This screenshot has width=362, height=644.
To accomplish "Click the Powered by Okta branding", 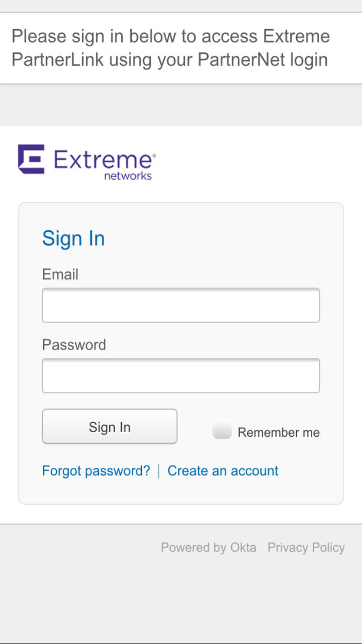I will tap(208, 547).
